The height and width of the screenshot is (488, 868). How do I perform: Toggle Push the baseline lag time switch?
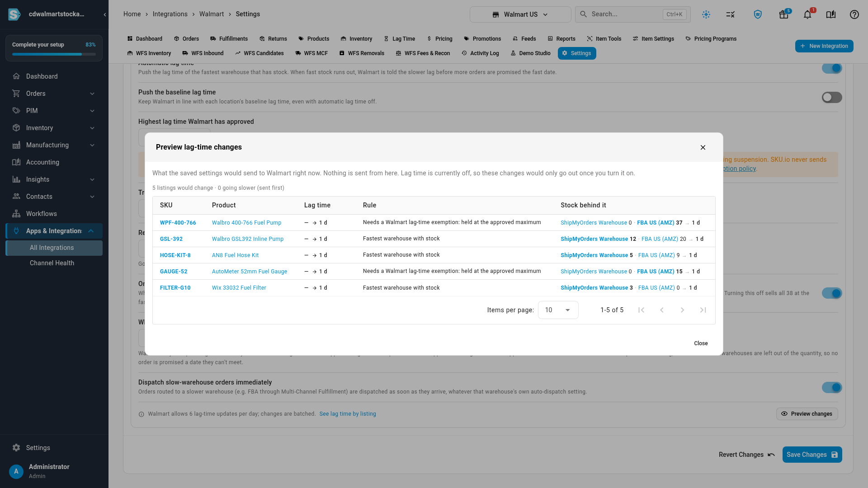pyautogui.click(x=832, y=97)
